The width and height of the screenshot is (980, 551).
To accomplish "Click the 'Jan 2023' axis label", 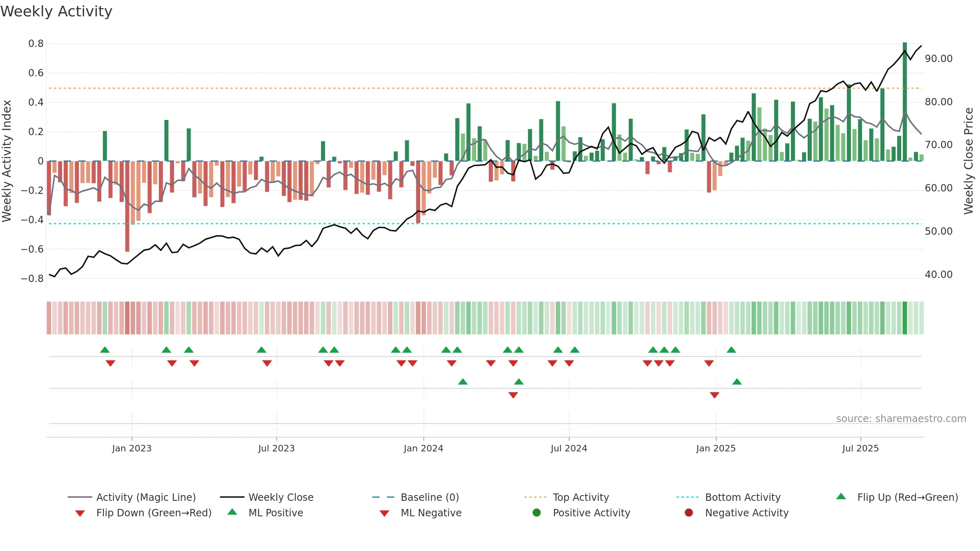I will pyautogui.click(x=132, y=448).
